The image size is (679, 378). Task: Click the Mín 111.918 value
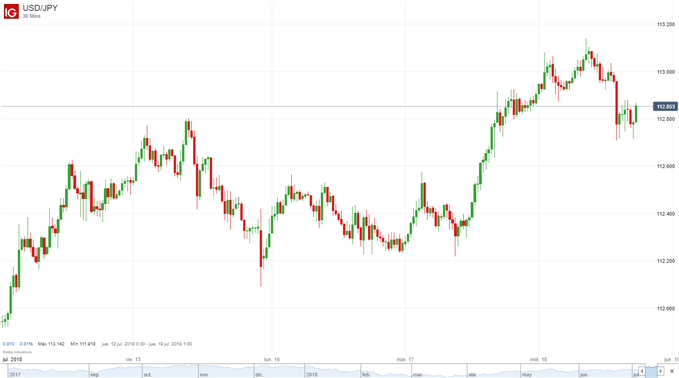(83, 344)
